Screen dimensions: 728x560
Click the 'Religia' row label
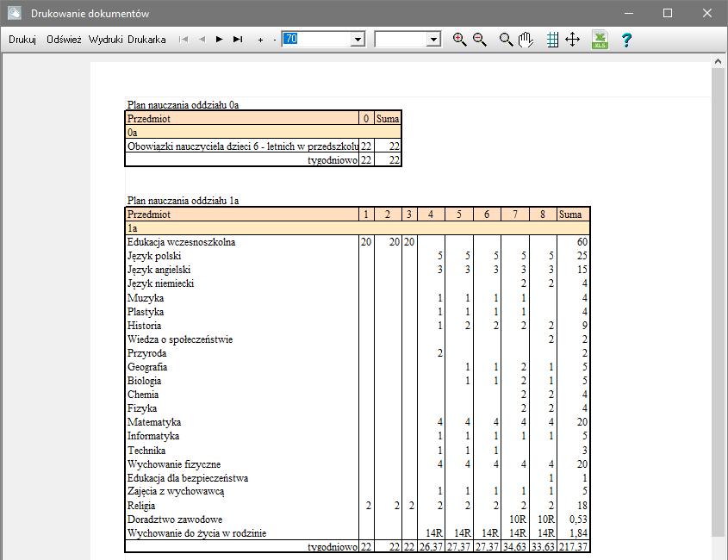(x=141, y=506)
